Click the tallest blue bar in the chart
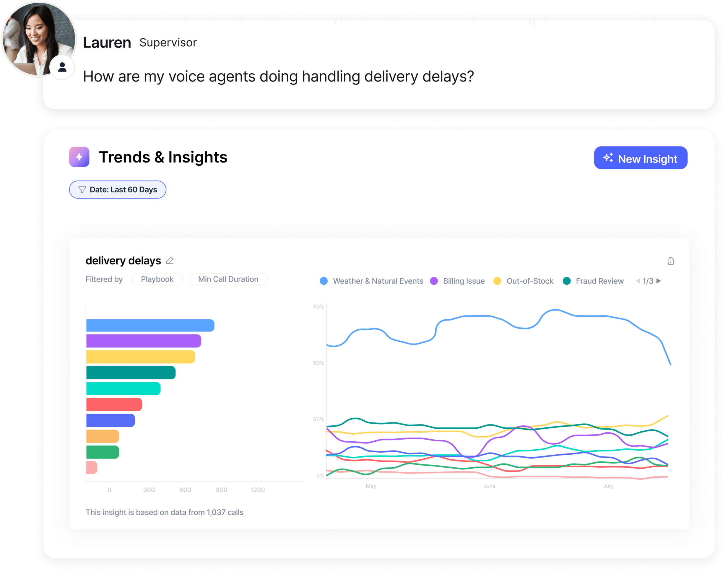The width and height of the screenshot is (728, 574). pos(149,325)
